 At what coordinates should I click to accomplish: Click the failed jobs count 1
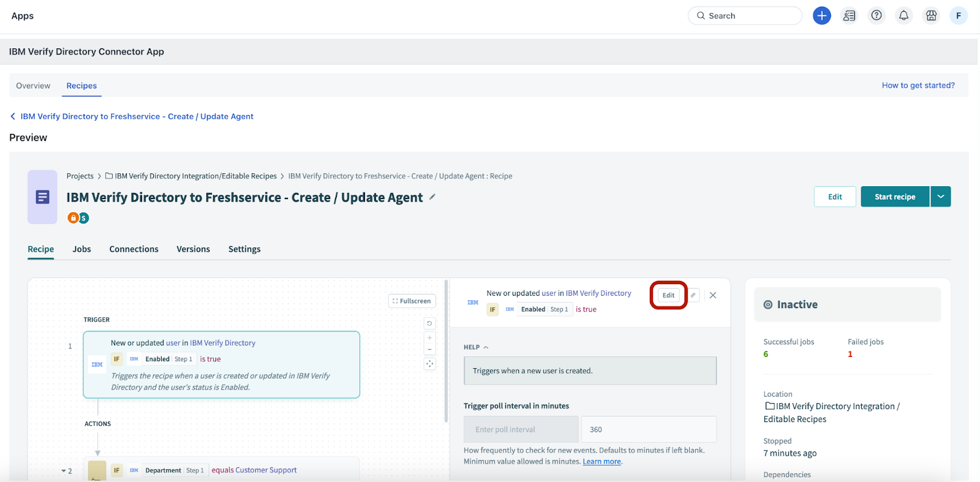click(x=850, y=354)
